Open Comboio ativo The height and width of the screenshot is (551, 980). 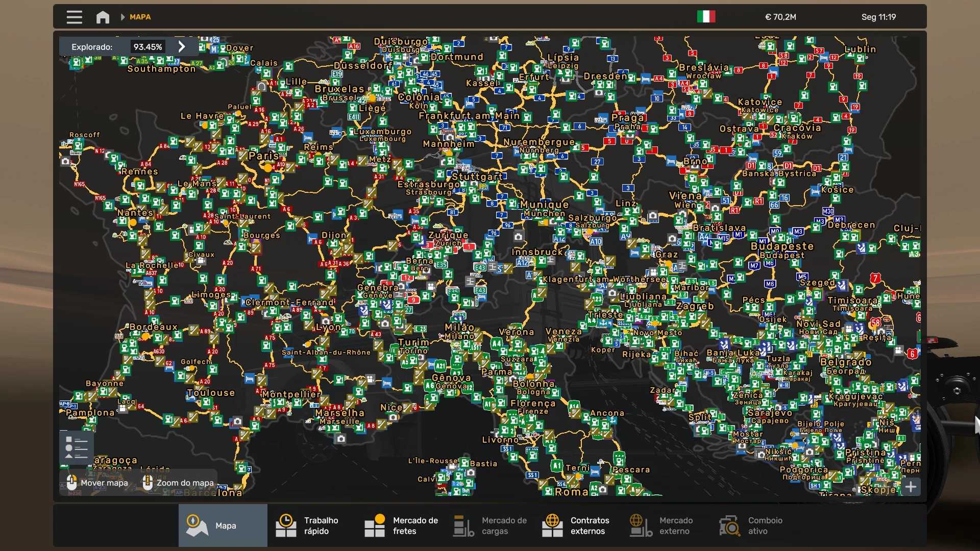click(755, 525)
